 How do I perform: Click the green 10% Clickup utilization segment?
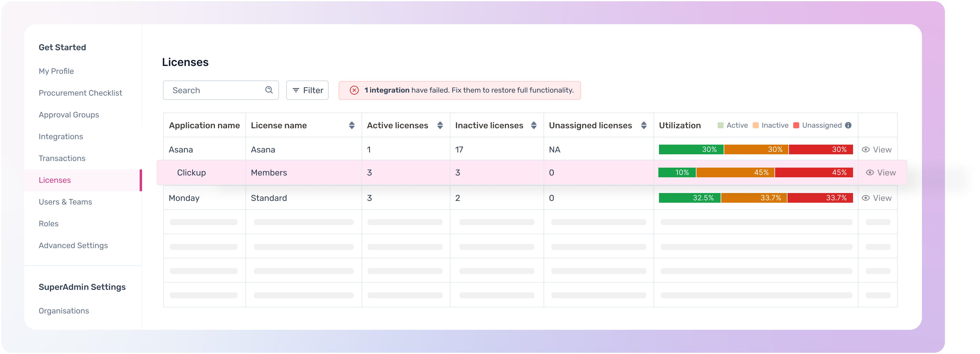click(x=677, y=172)
